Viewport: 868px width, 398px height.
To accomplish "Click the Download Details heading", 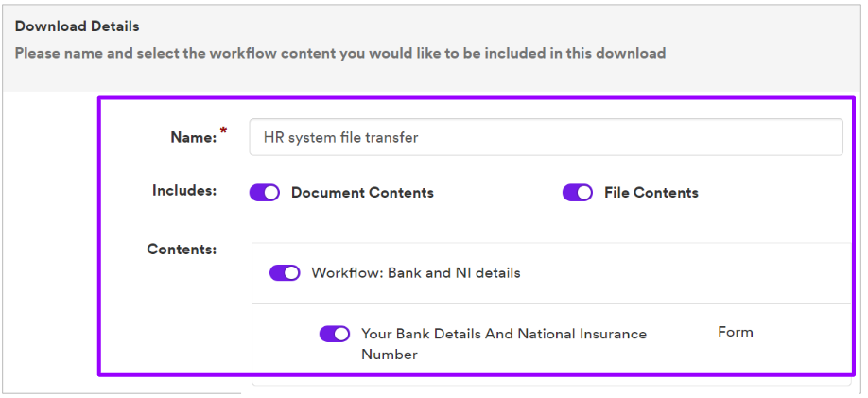I will pos(77,26).
